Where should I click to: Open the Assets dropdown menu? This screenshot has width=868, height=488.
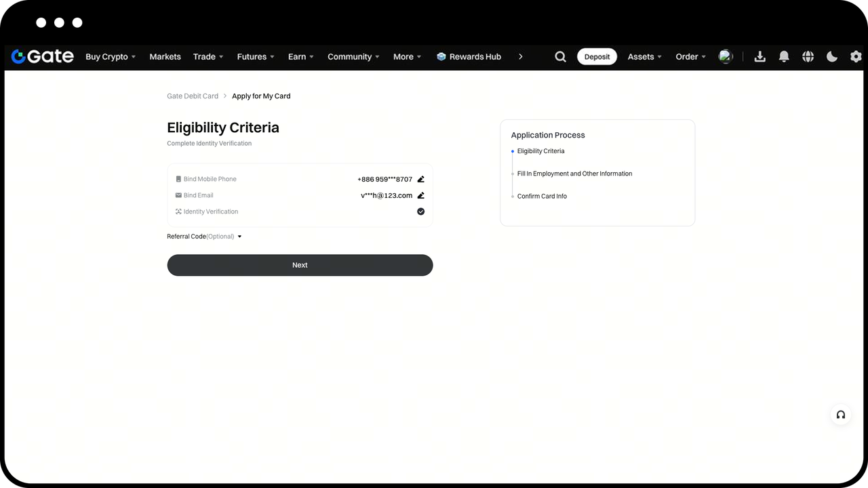(644, 56)
